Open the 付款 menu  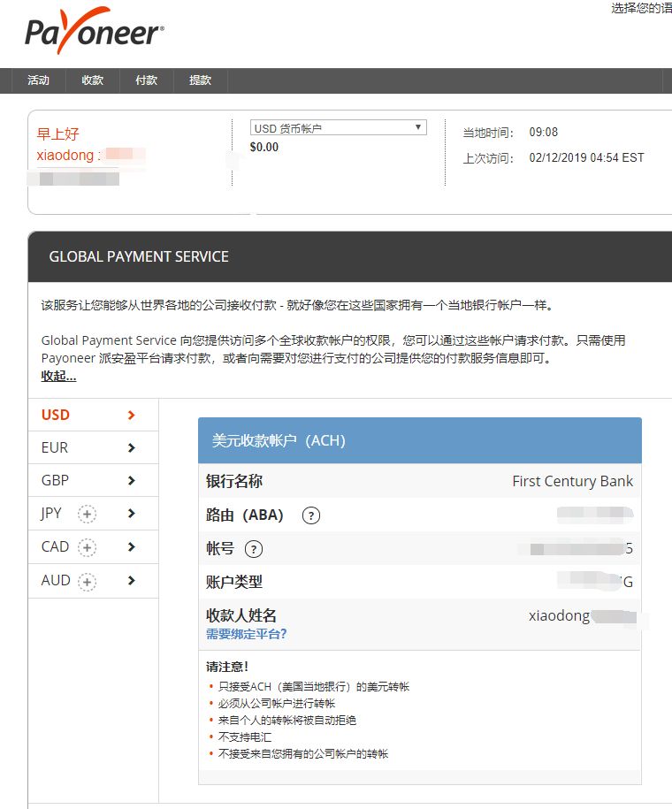click(146, 80)
